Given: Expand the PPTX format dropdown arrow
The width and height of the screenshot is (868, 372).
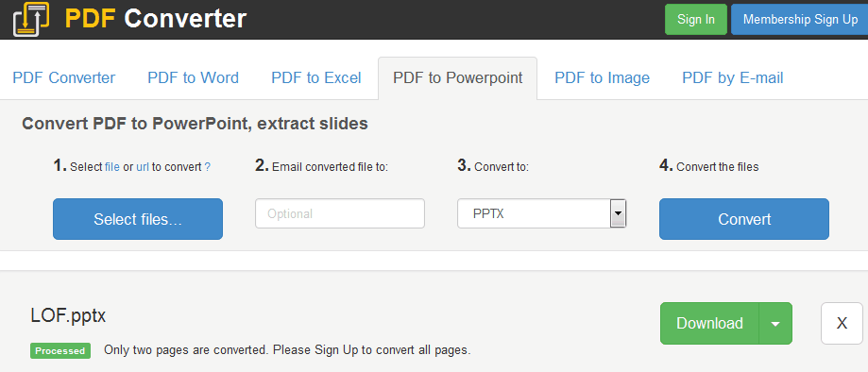Looking at the screenshot, I should tap(618, 213).
